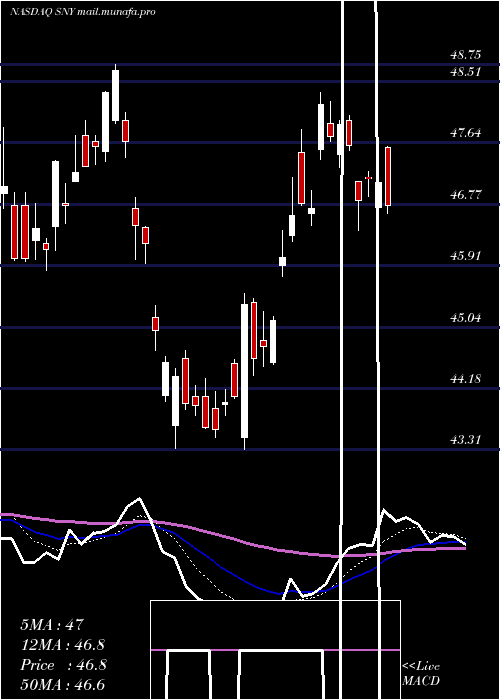Click the 45.04 price level label
Image resolution: width=500 pixels, height=700 pixels.
click(466, 317)
